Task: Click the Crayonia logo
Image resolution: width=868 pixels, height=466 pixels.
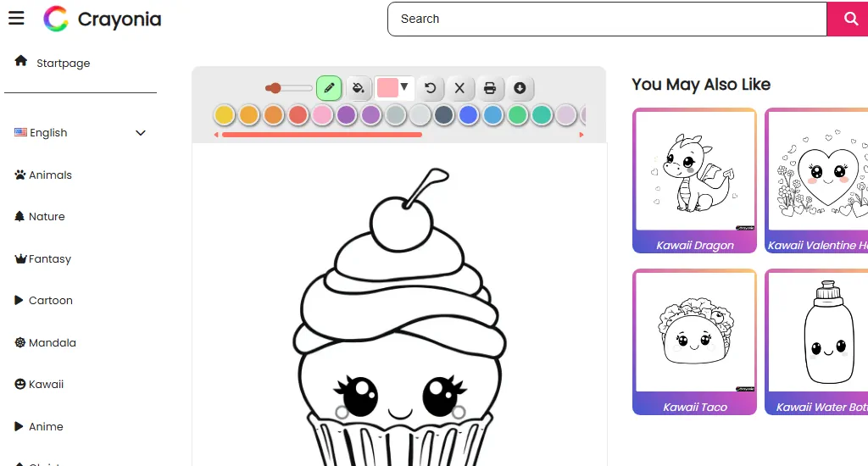Action: coord(103,19)
